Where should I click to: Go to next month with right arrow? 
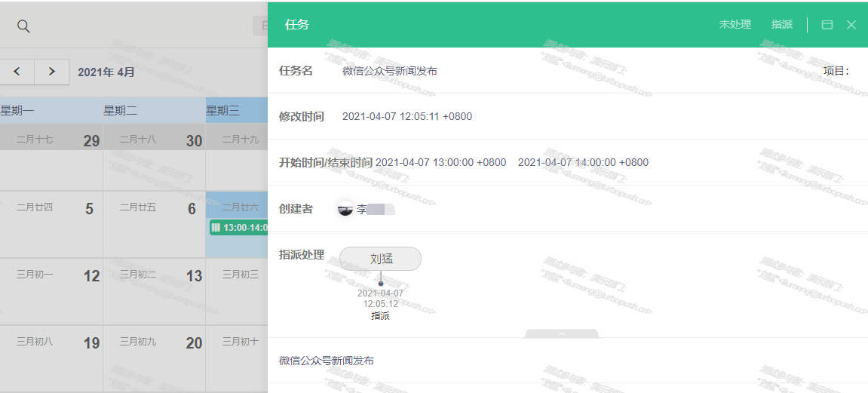click(x=51, y=72)
